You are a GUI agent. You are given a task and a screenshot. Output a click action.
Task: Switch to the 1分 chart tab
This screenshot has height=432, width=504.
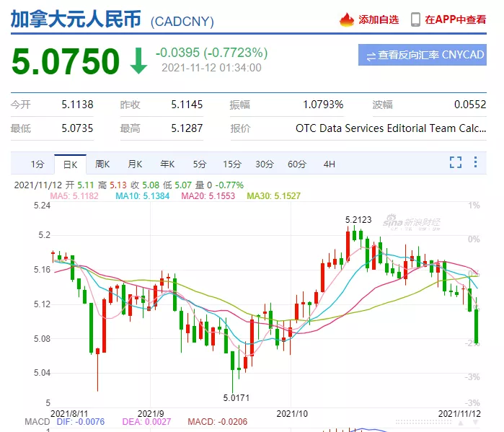(x=37, y=164)
